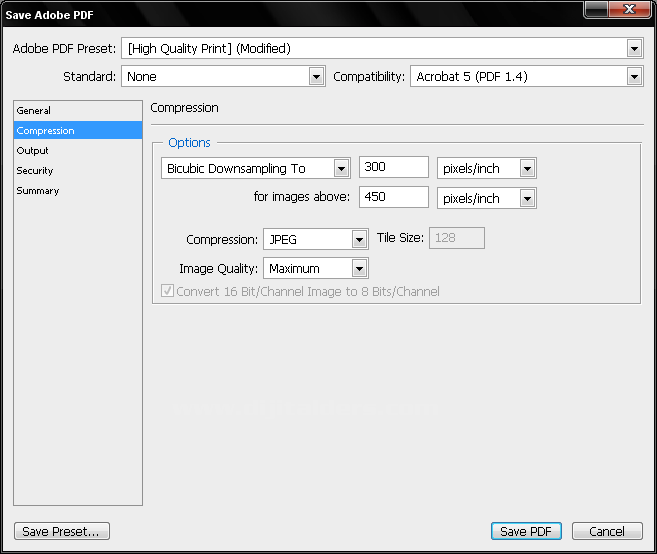Select the Compression category in sidebar

point(78,131)
